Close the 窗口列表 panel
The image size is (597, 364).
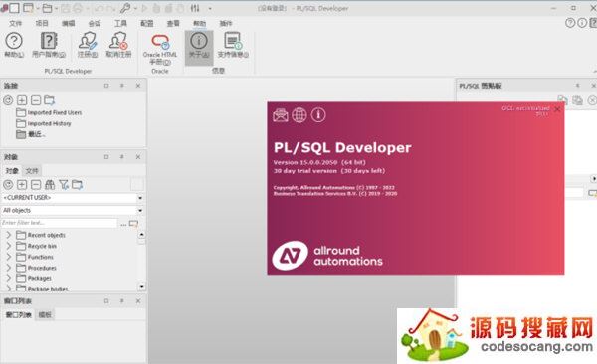tap(138, 300)
